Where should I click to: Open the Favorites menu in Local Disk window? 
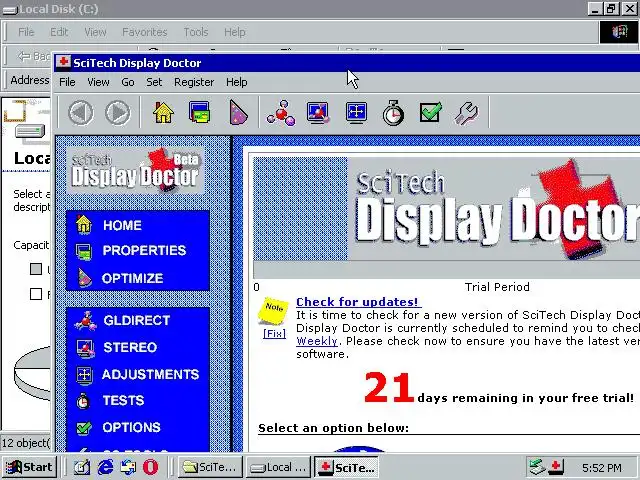tap(144, 32)
